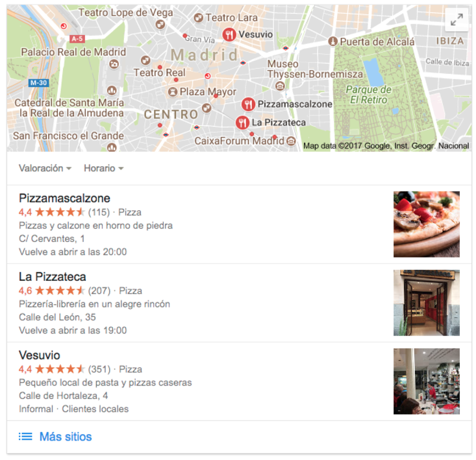
Task: Open the Vesuvio listing title
Action: coord(40,356)
